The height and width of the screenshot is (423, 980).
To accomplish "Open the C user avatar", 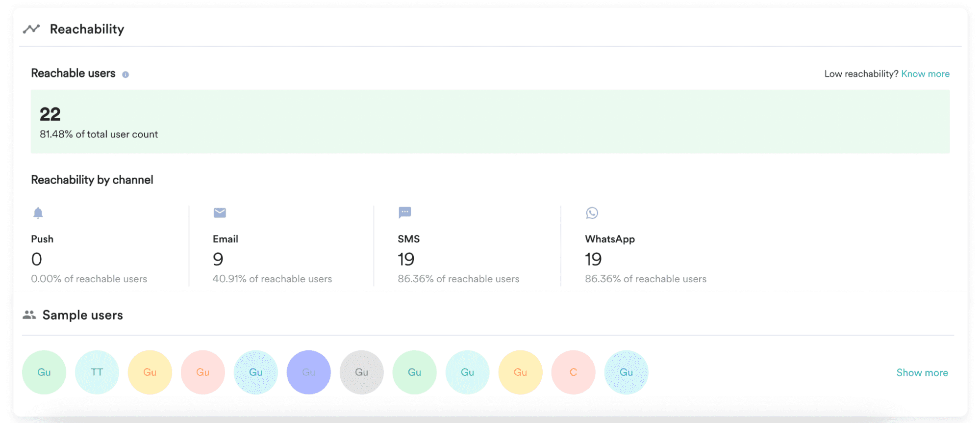I will (x=573, y=372).
